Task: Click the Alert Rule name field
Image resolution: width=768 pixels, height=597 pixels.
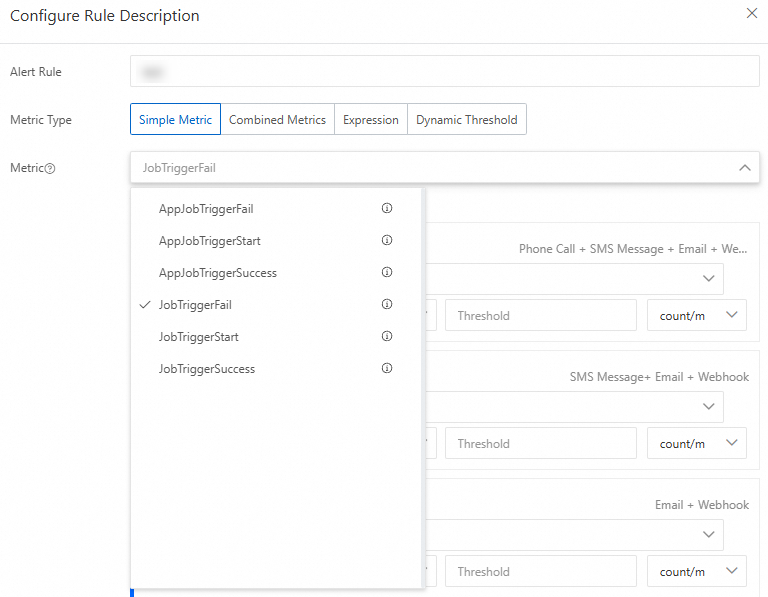Action: pyautogui.click(x=445, y=72)
